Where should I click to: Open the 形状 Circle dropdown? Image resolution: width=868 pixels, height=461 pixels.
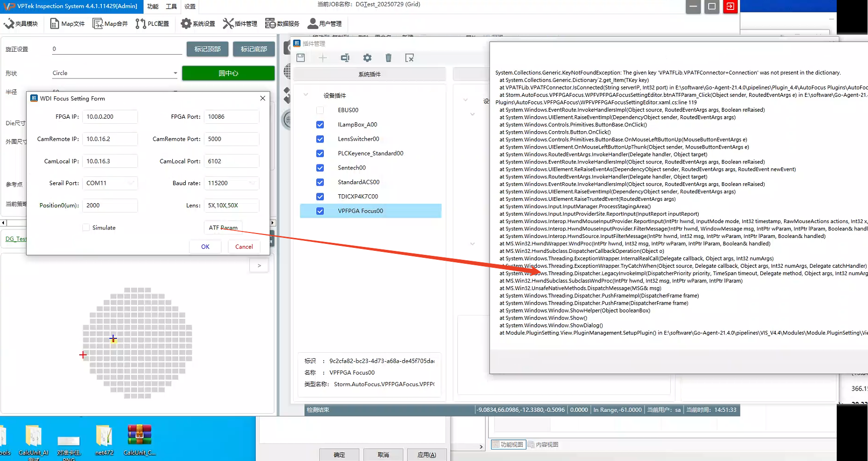pyautogui.click(x=175, y=73)
